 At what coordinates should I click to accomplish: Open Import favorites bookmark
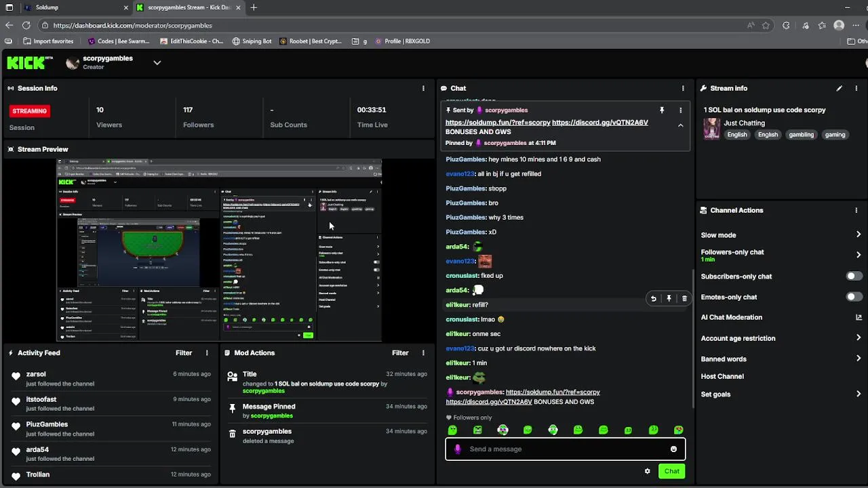47,41
